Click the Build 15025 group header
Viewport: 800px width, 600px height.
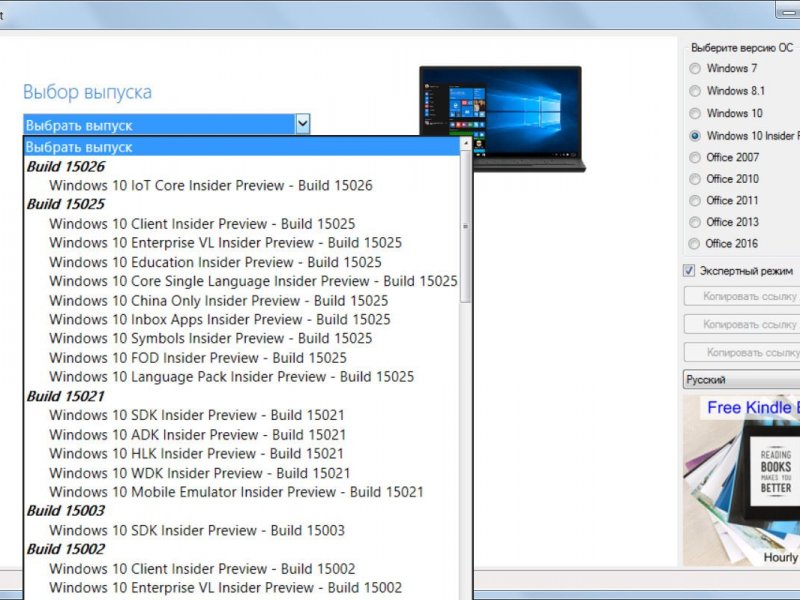pyautogui.click(x=66, y=204)
